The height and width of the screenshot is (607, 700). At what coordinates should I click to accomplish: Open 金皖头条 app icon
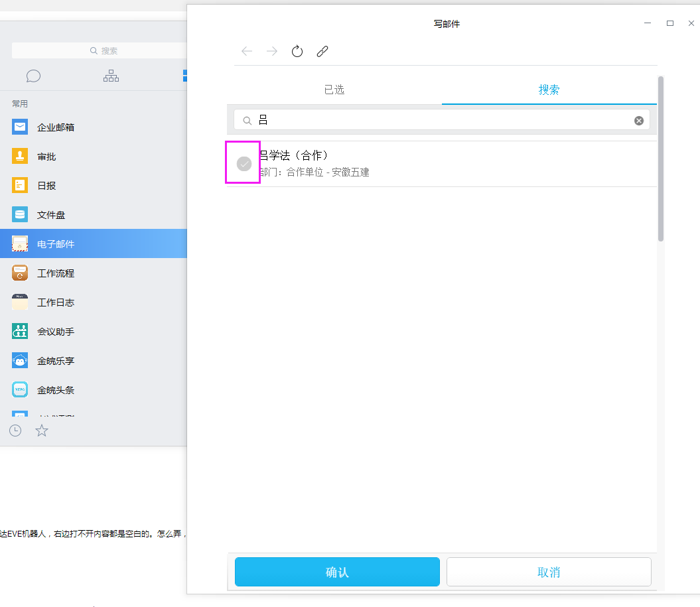tap(20, 389)
